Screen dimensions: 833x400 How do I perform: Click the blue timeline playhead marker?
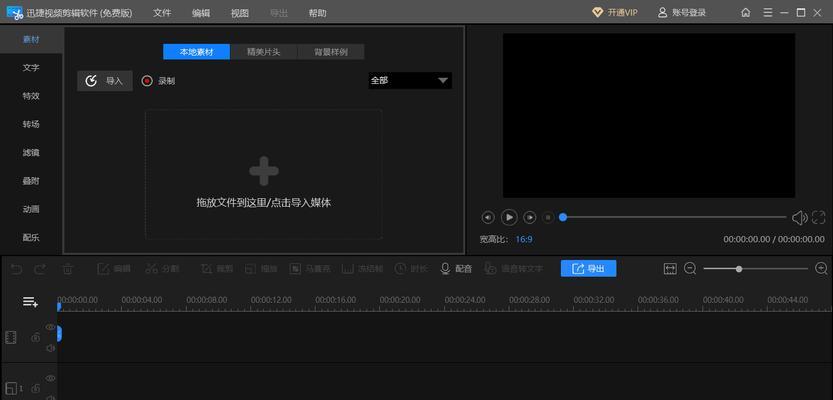tap(59, 307)
